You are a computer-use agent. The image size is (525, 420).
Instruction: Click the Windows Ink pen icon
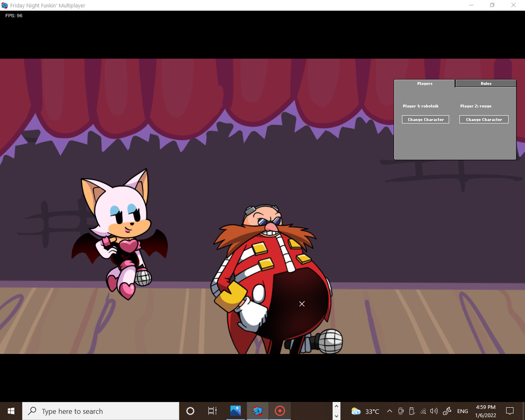(x=446, y=411)
